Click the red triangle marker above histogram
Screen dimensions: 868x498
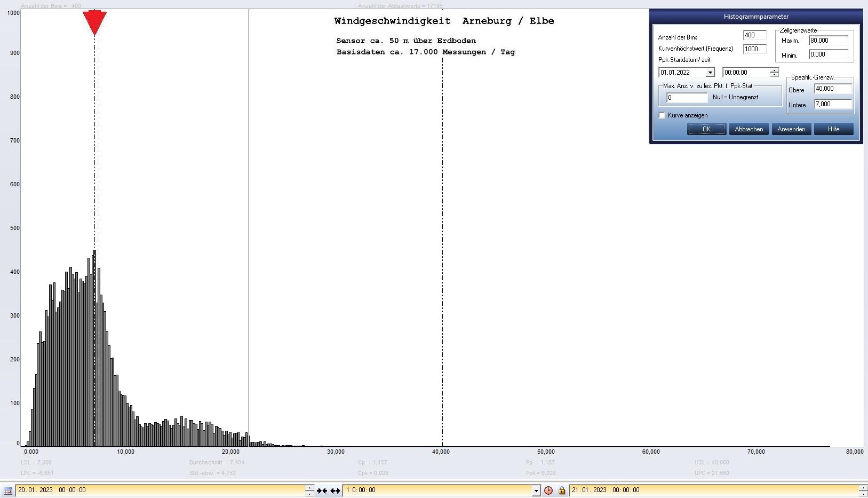coord(95,22)
